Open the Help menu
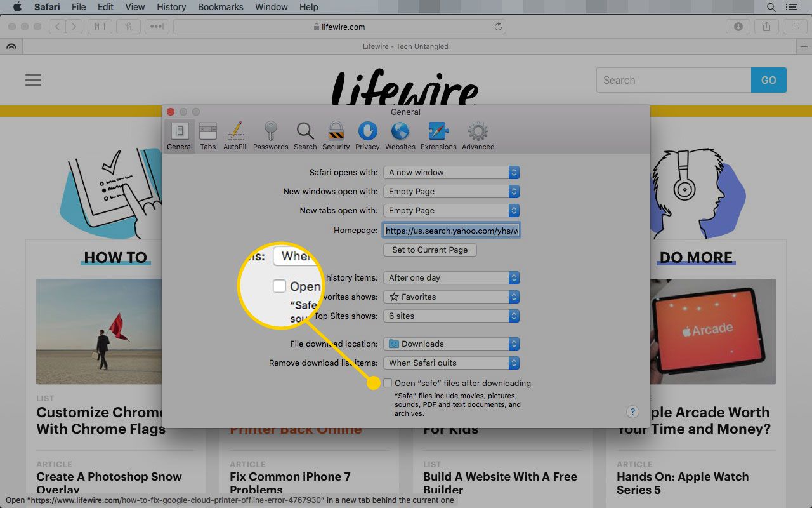The image size is (812, 508). pyautogui.click(x=309, y=7)
